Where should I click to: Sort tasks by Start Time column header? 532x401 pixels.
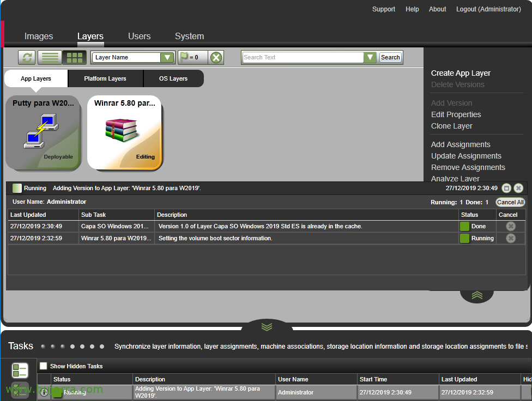coord(398,379)
